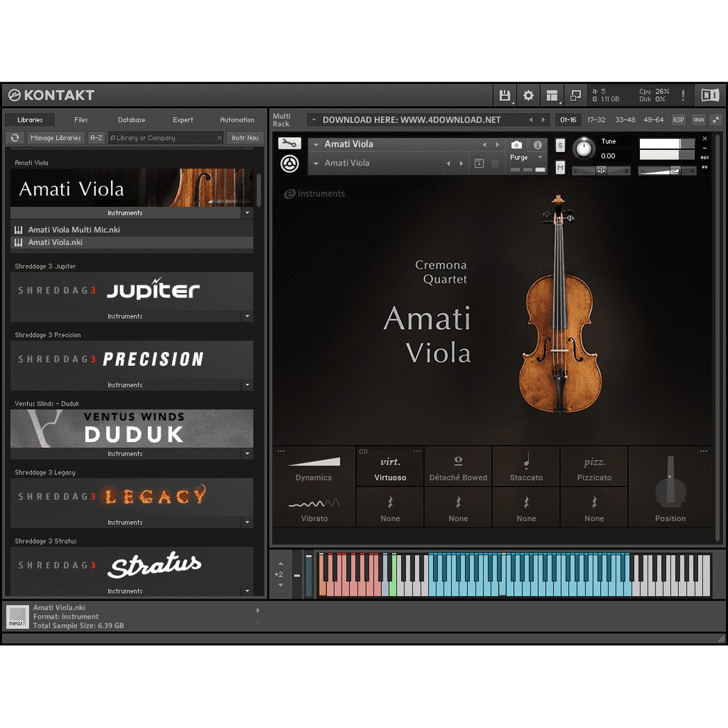
Task: Toggle the KSP editor view
Action: coord(678,120)
